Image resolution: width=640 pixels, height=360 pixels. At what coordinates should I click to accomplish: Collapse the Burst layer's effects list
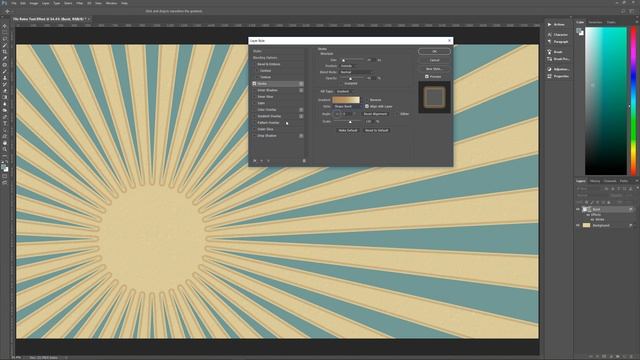[x=631, y=209]
